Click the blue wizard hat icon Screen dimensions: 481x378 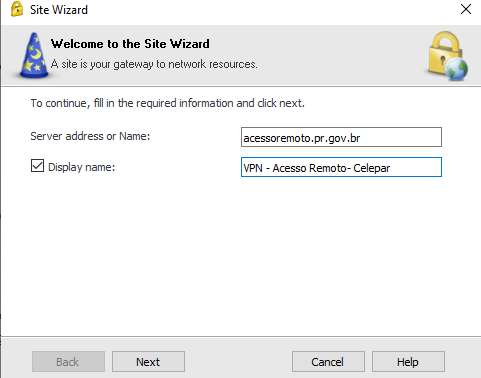33,55
